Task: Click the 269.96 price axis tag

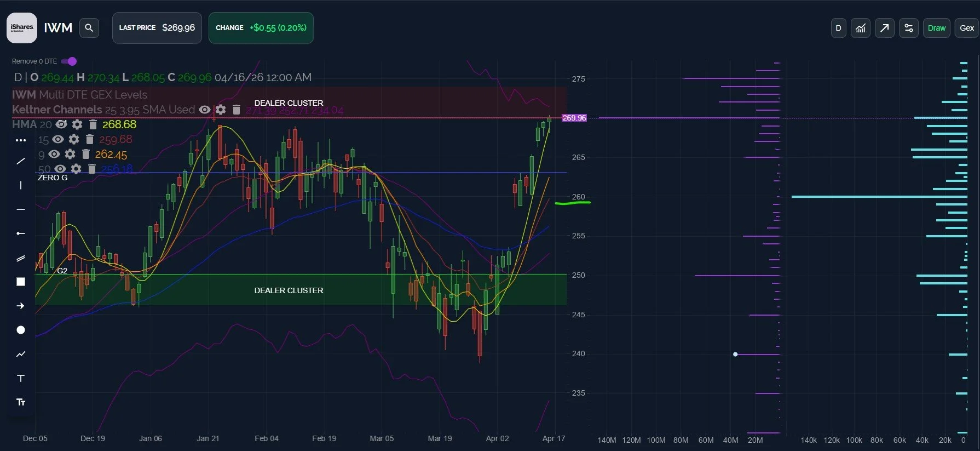Action: point(574,118)
